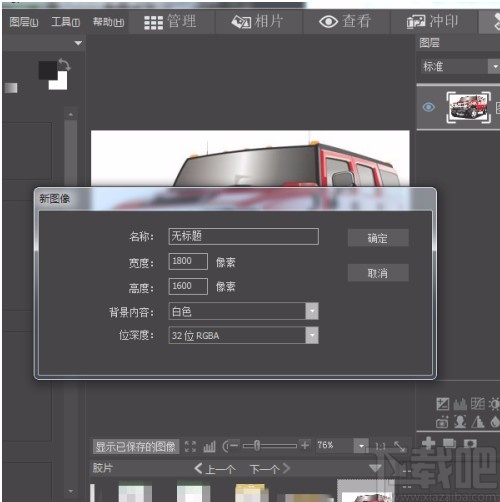Go to 上一个 previous image
This screenshot has width=500, height=502.
click(215, 469)
